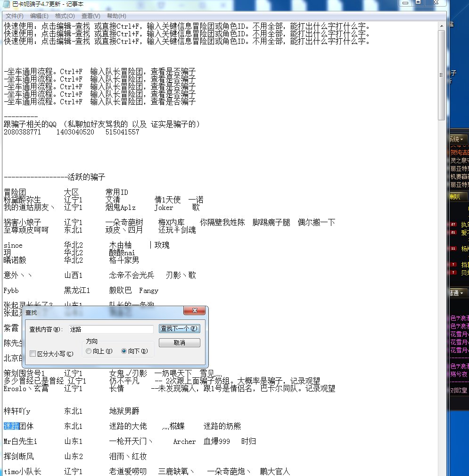This screenshot has height=476, width=469.
Task: Click the 查找内容 search text field
Action: [x=110, y=329]
